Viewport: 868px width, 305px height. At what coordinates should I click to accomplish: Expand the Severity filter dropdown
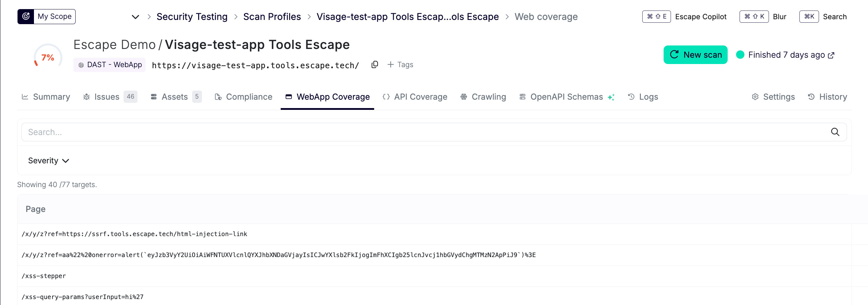[x=49, y=161]
